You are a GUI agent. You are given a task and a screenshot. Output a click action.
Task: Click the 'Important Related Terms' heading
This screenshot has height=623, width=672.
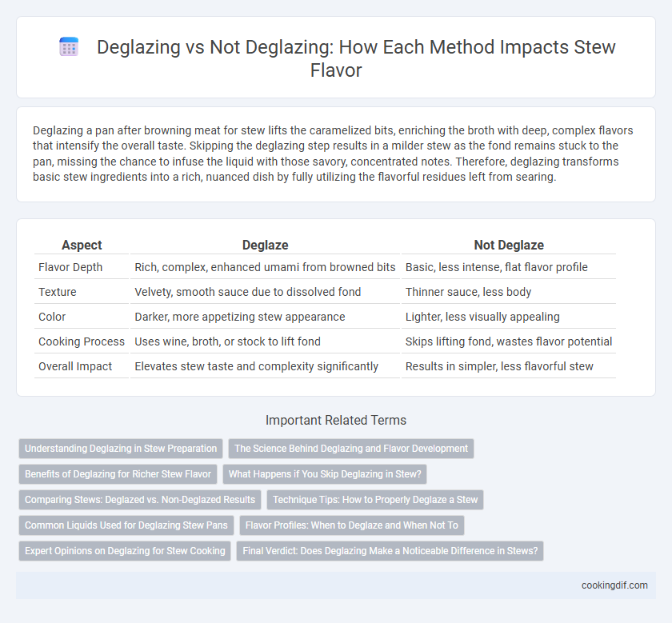335,421
